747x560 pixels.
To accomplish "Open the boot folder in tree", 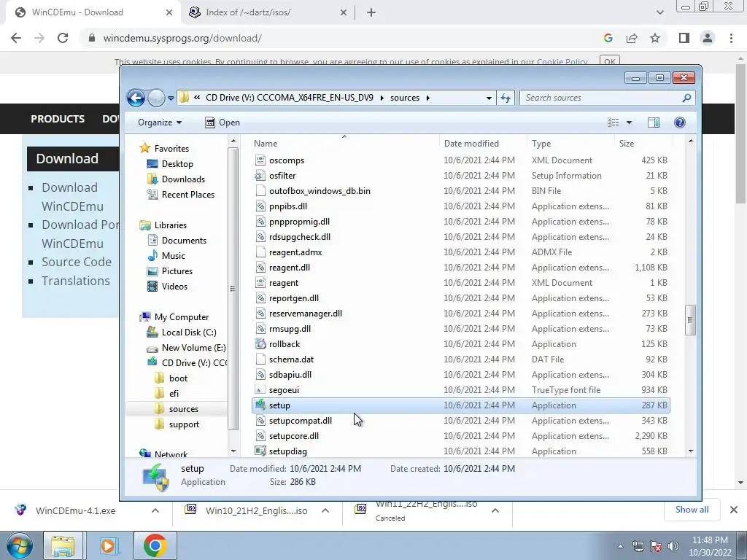I will [x=178, y=378].
